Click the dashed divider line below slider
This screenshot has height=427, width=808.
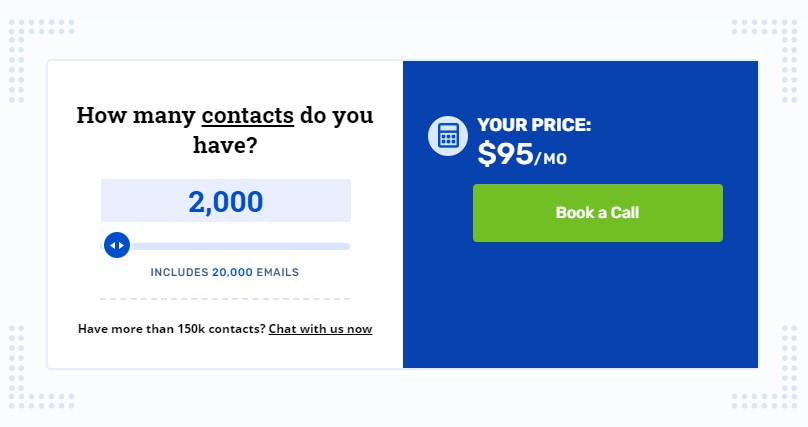[x=225, y=299]
